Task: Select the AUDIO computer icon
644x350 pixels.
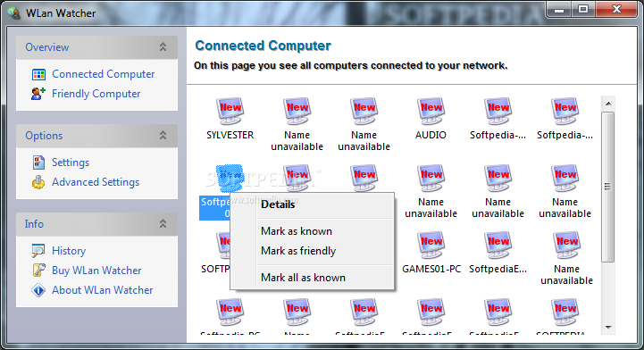Action: (x=431, y=112)
